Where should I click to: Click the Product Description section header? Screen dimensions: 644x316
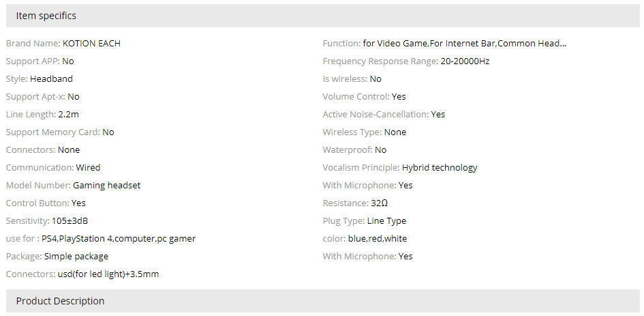[x=60, y=301]
